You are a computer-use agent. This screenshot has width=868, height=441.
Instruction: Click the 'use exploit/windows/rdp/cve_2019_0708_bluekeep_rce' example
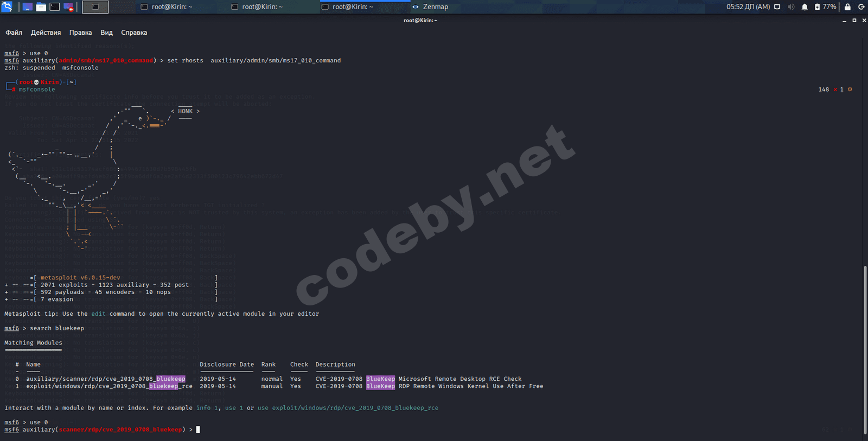(348, 408)
